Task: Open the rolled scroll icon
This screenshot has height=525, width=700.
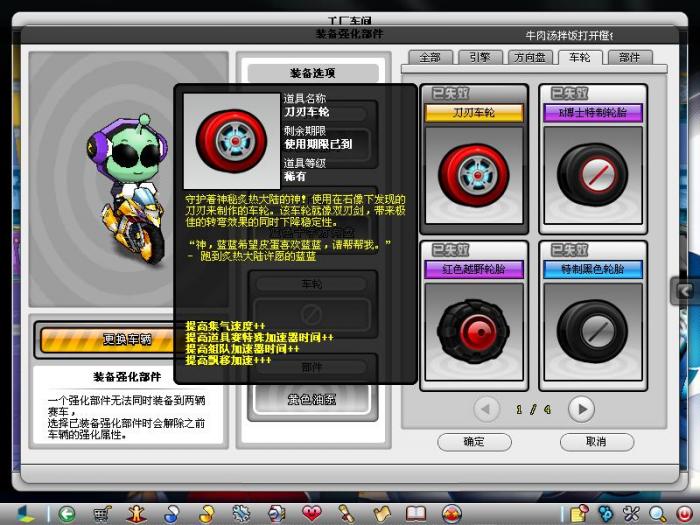Action: [x=346, y=514]
